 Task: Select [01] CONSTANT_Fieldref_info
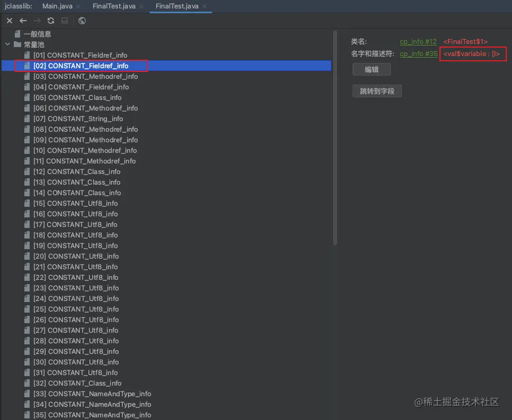[x=80, y=55]
